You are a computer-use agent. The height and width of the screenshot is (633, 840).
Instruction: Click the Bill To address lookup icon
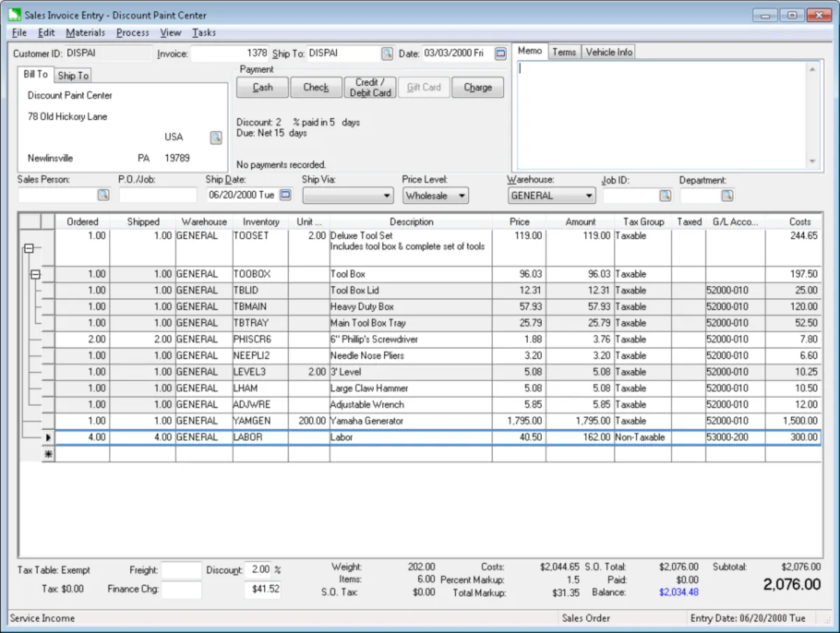pyautogui.click(x=216, y=137)
